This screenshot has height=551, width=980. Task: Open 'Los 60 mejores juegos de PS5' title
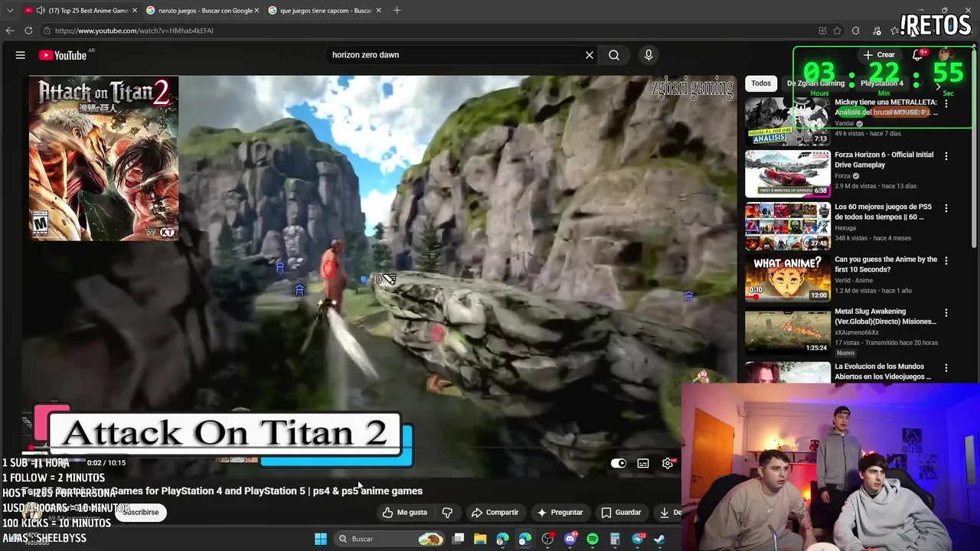click(x=884, y=212)
